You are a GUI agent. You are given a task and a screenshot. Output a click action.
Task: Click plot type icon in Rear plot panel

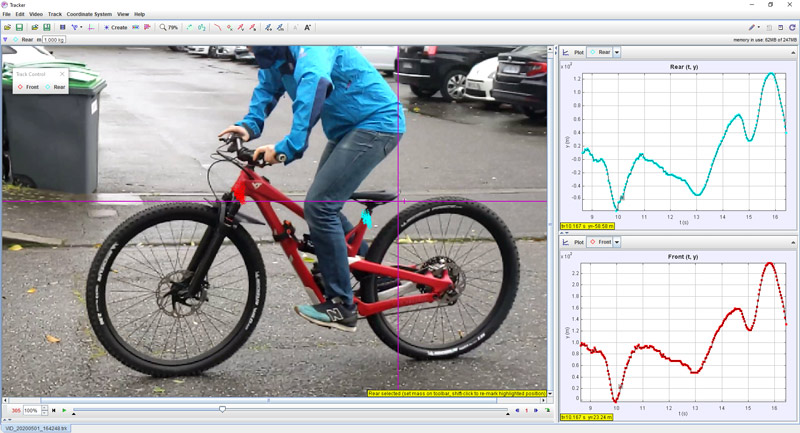pyautogui.click(x=566, y=52)
